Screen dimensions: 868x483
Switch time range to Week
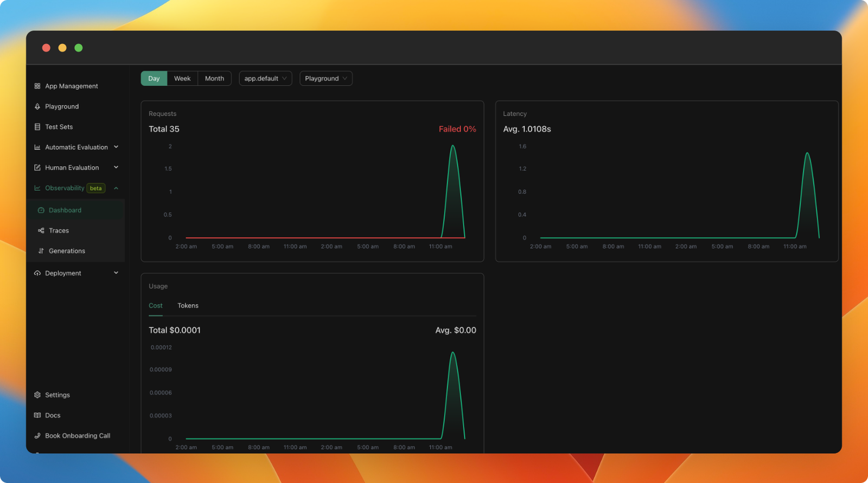click(x=182, y=79)
